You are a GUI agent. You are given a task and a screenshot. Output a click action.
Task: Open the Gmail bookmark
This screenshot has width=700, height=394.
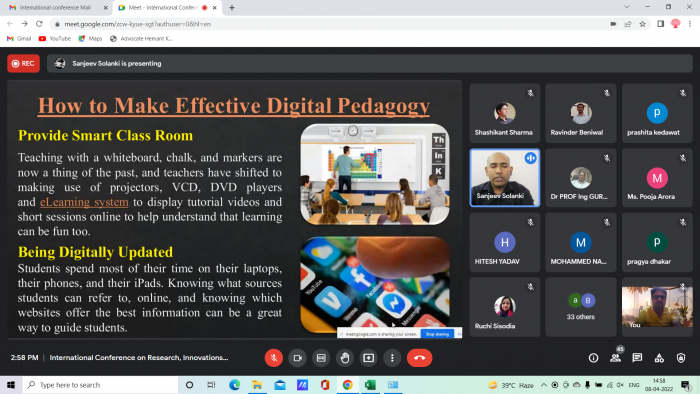(x=19, y=39)
